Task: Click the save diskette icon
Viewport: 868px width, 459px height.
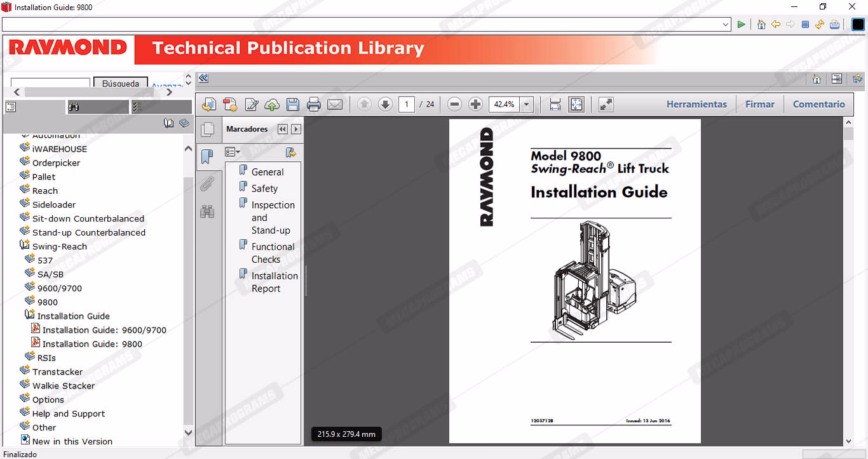Action: (x=293, y=105)
